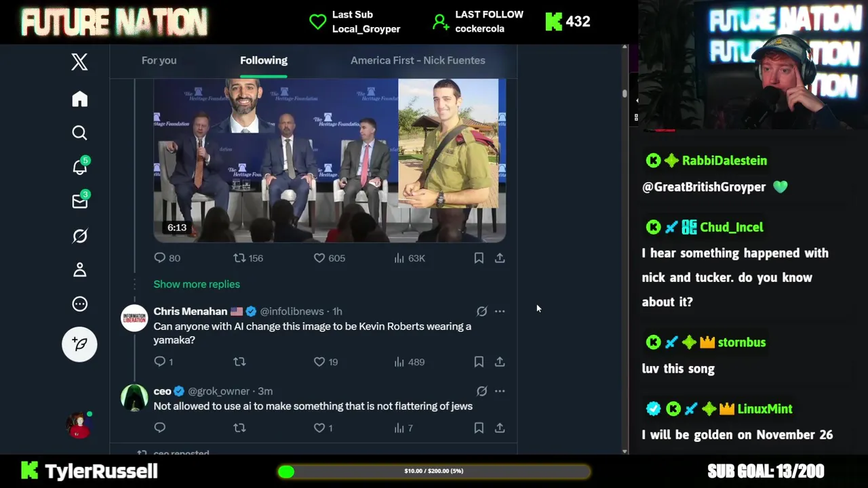Click scrollbar down arrow

click(625, 451)
